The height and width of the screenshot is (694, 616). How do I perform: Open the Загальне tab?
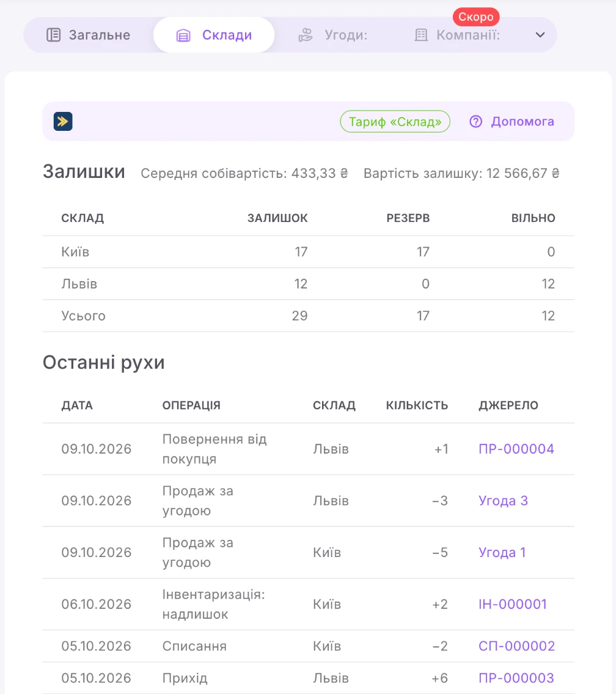[x=89, y=35]
